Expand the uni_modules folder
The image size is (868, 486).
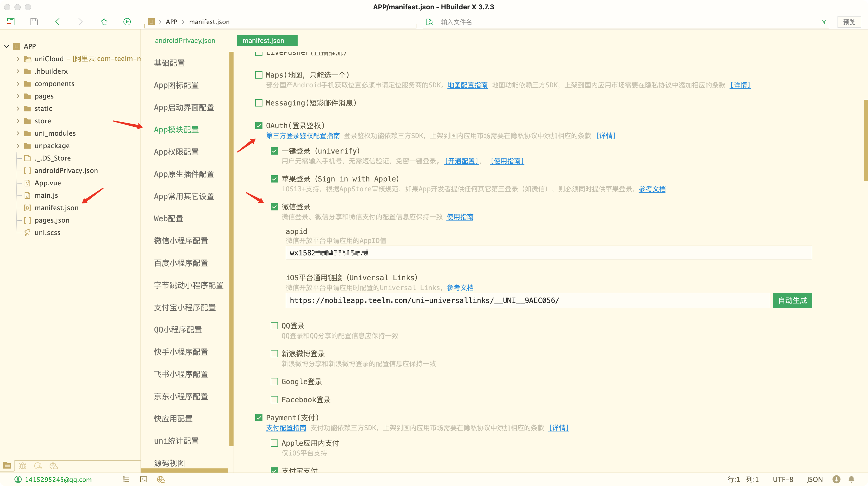18,133
